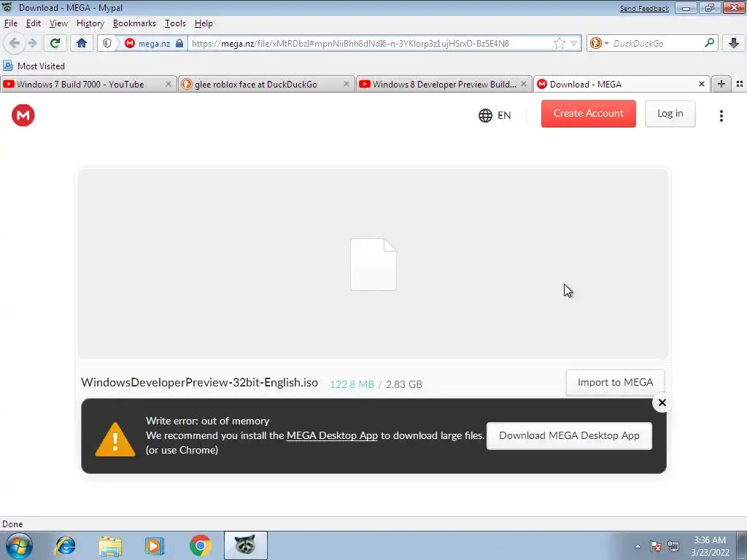
Task: Open the EN language selector
Action: tap(495, 115)
